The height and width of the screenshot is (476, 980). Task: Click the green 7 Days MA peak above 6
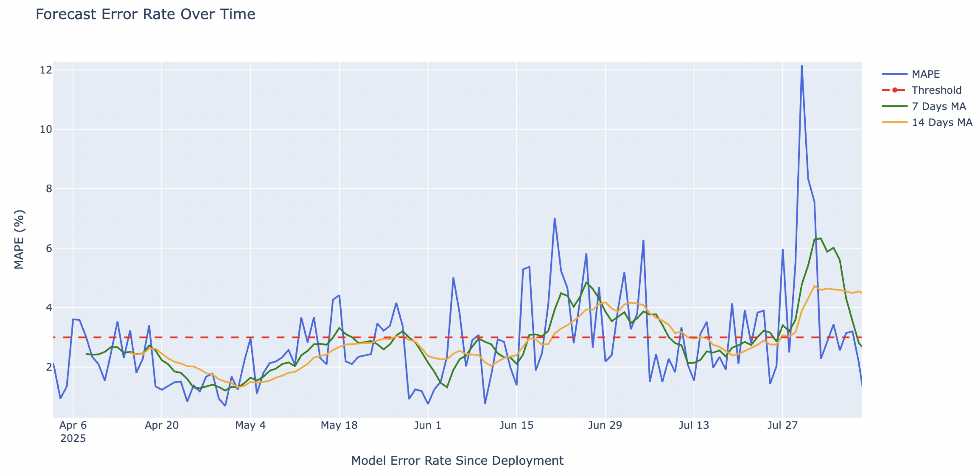pyautogui.click(x=821, y=238)
